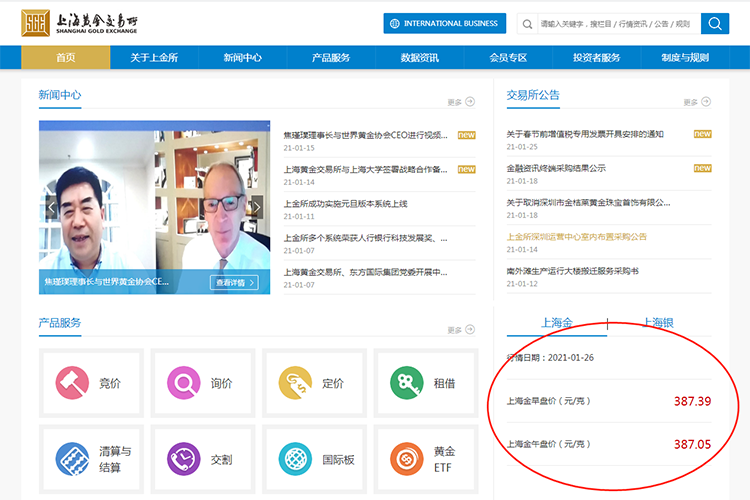
Task: Open the 国际板 globe icon
Action: coord(295,459)
